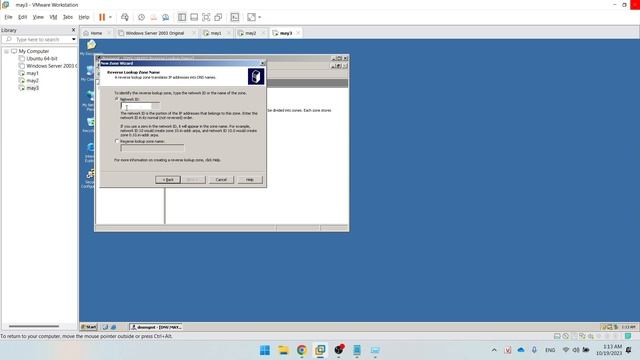Image resolution: width=640 pixels, height=360 pixels.
Task: Open the View menu
Action: [38, 17]
